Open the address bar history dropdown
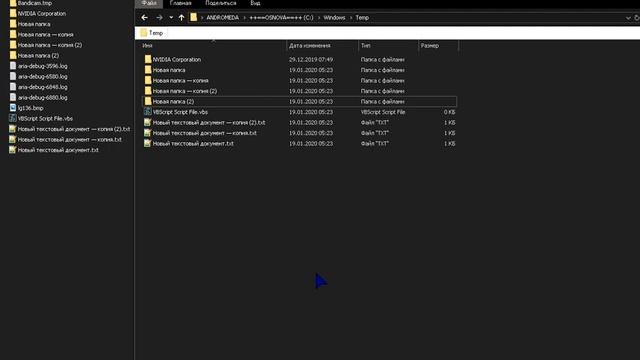Viewport: 640px width, 360px height. [628, 18]
